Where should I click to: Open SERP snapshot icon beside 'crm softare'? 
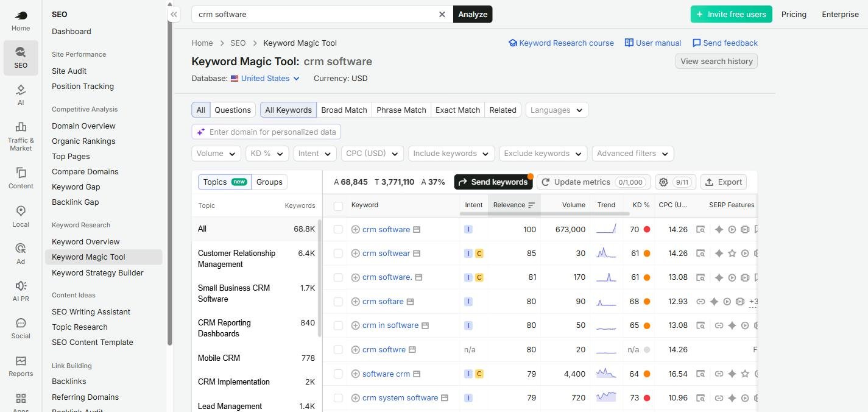(411, 301)
